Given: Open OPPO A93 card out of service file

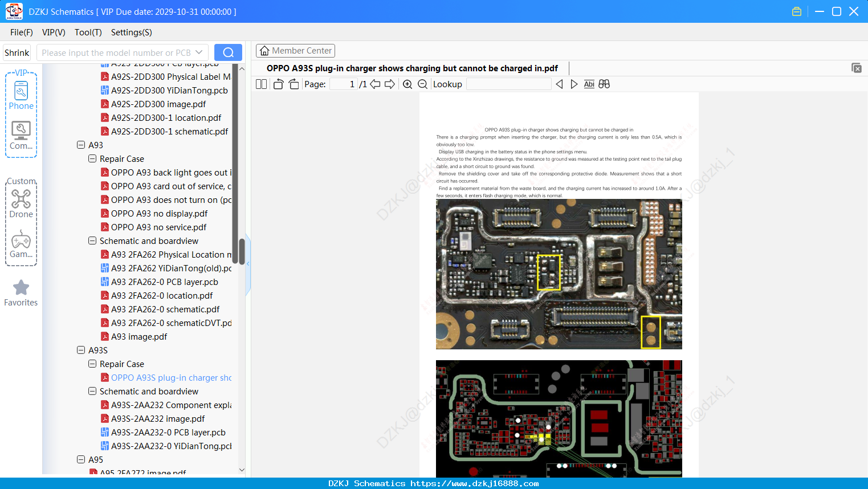Looking at the screenshot, I should pyautogui.click(x=166, y=186).
